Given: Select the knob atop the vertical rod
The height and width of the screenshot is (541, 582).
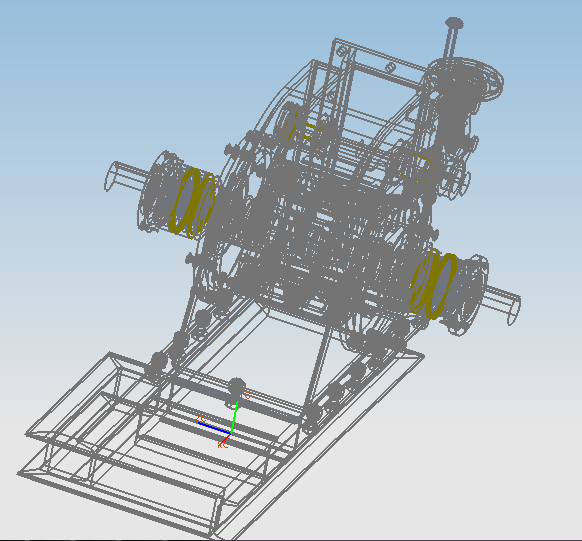Looking at the screenshot, I should (x=454, y=23).
